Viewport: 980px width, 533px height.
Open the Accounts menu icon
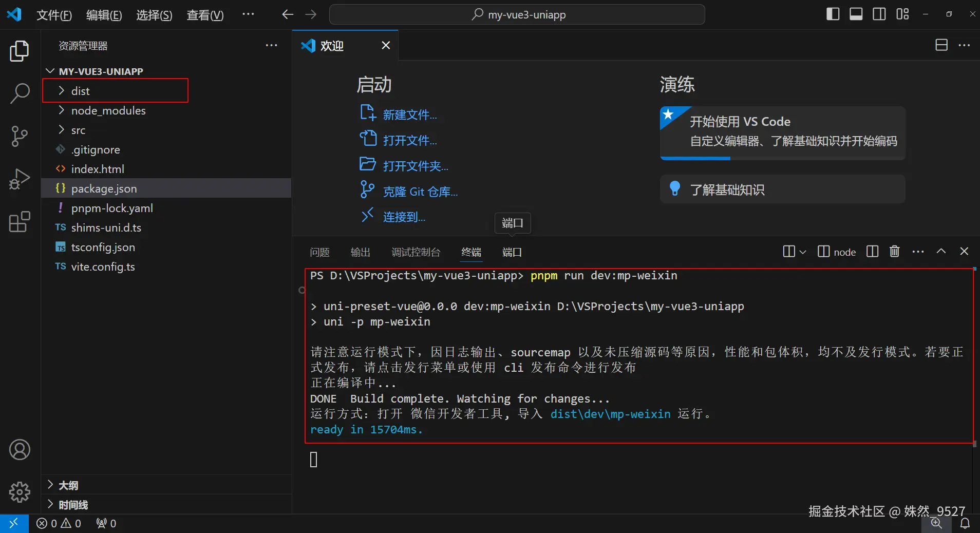20,450
